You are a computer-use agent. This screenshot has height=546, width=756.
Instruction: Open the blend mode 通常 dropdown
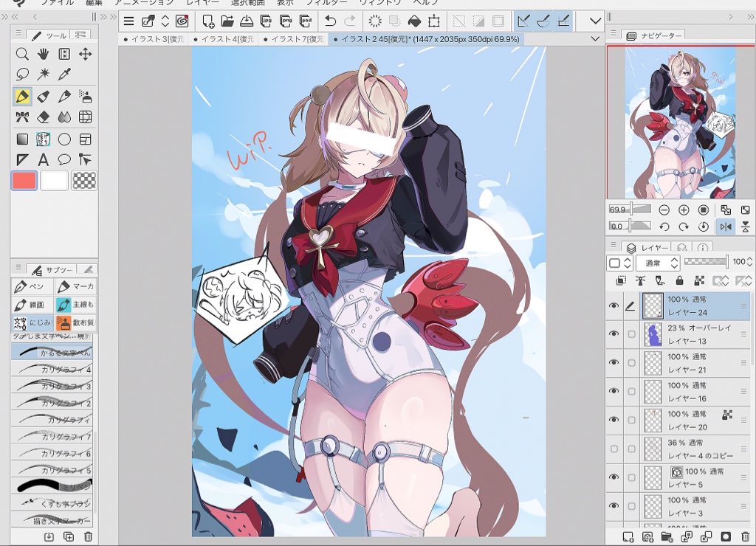click(x=658, y=263)
